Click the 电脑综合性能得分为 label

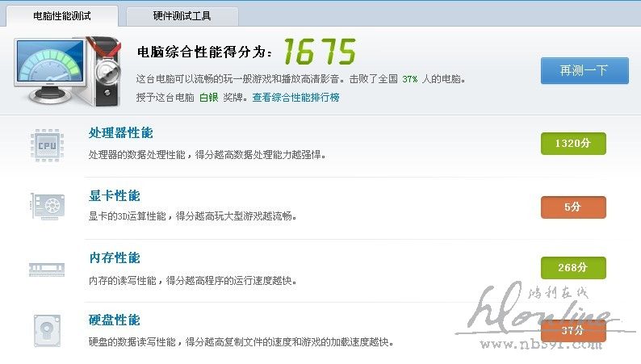click(204, 52)
